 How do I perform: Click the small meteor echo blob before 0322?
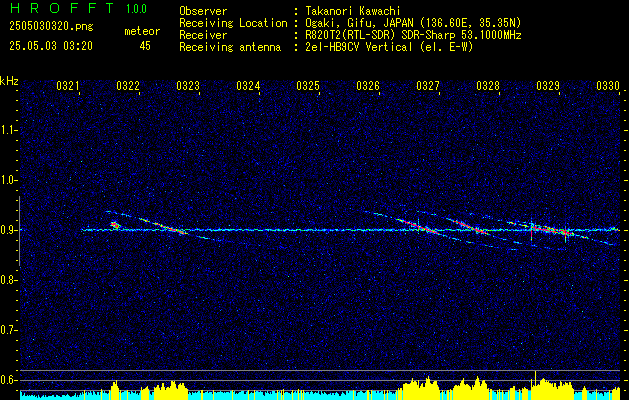pos(115,225)
